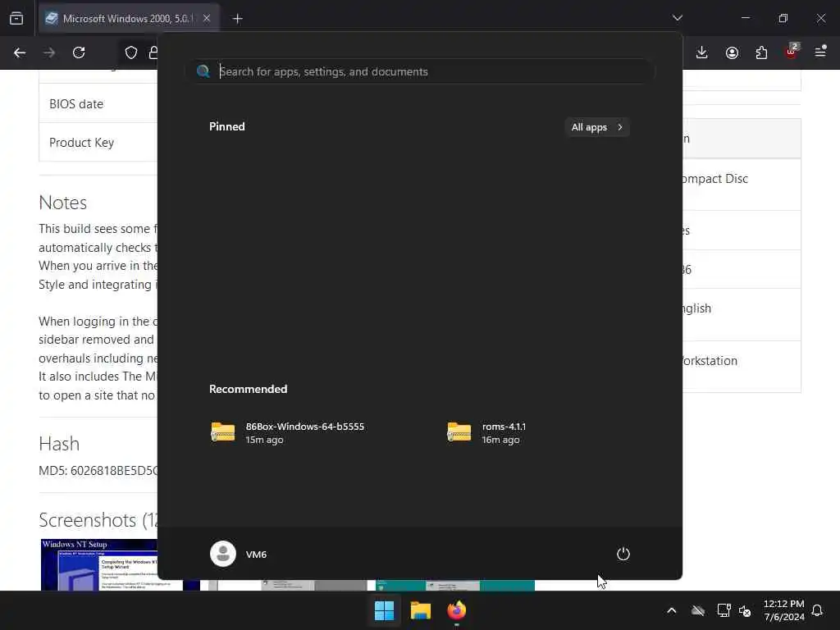
Task: Open Firefox application hamburger menu
Action: 820,52
